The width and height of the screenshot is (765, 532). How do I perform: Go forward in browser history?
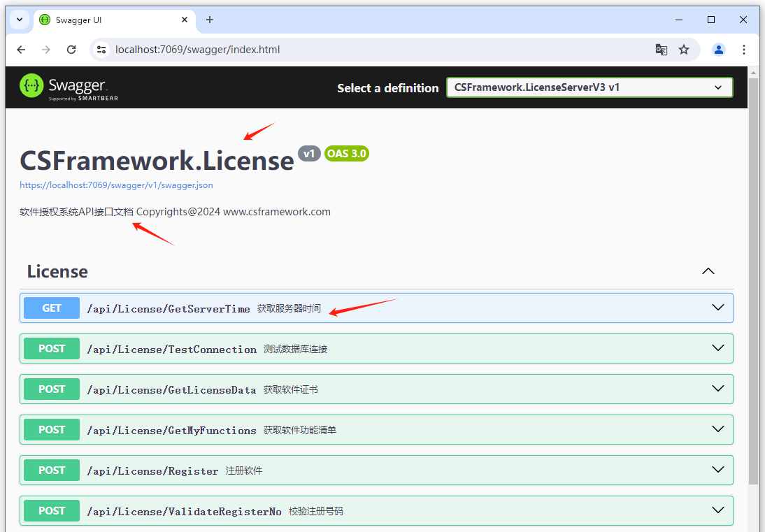(46, 50)
